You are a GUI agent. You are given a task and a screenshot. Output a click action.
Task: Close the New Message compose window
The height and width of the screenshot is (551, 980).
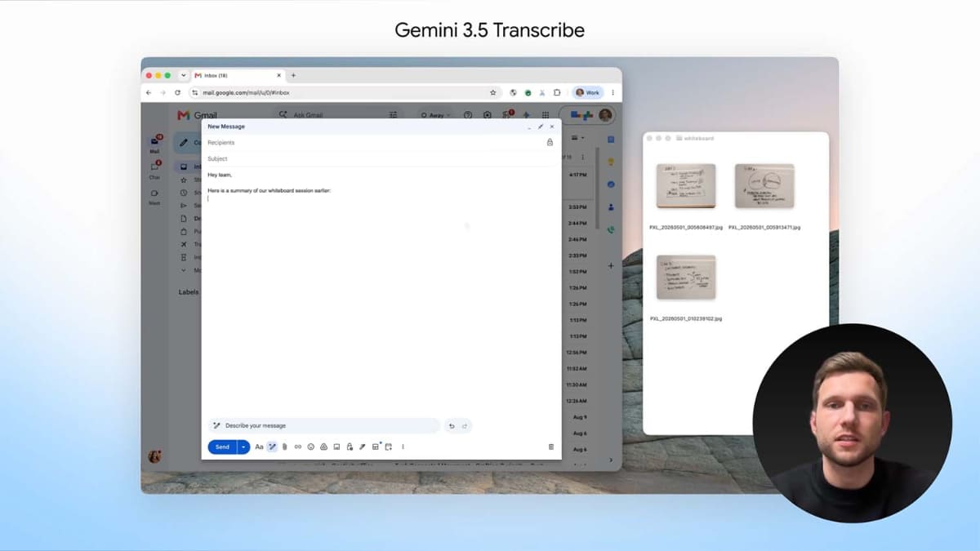[x=552, y=127]
